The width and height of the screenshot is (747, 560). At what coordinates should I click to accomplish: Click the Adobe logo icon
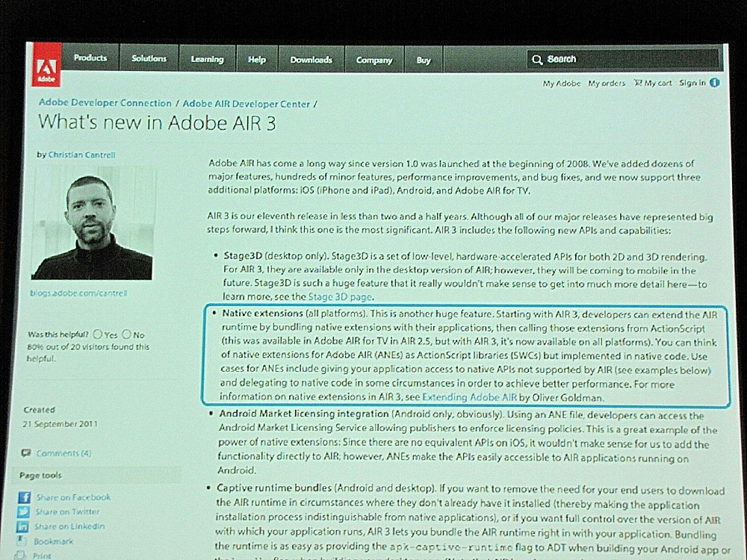pos(46,65)
